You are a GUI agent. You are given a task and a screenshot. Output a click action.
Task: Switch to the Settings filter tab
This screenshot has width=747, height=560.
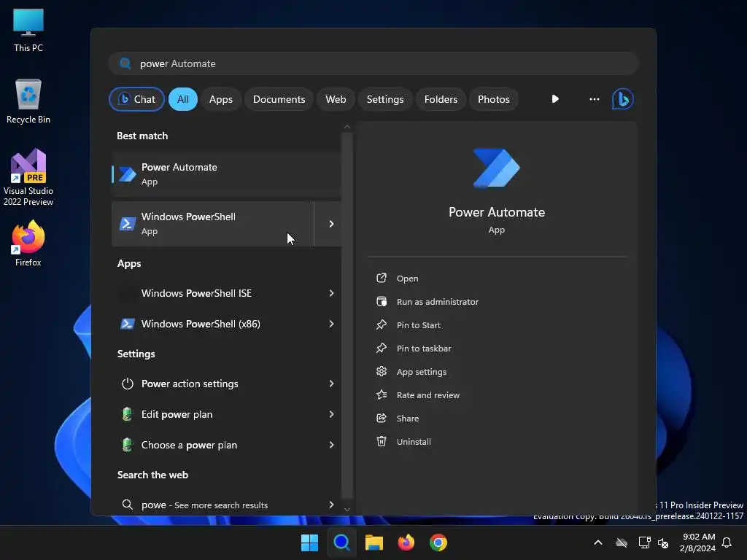385,99
